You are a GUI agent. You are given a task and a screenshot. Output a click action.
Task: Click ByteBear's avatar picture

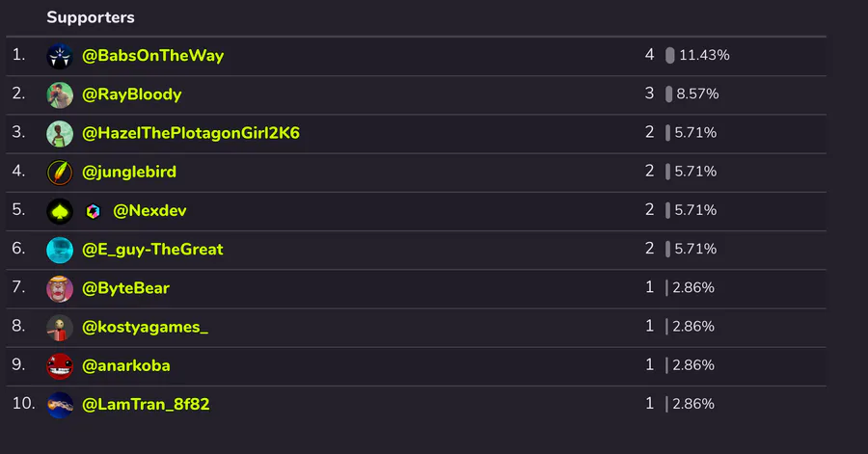[60, 288]
